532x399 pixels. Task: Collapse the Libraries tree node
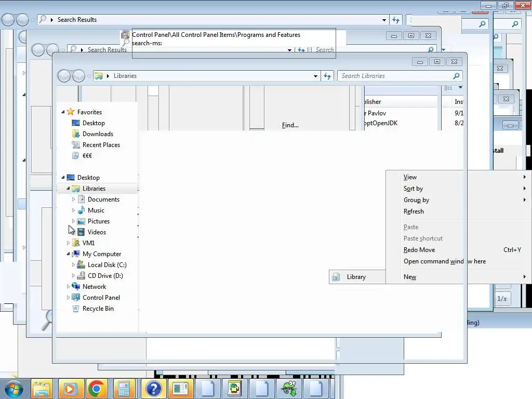68,188
